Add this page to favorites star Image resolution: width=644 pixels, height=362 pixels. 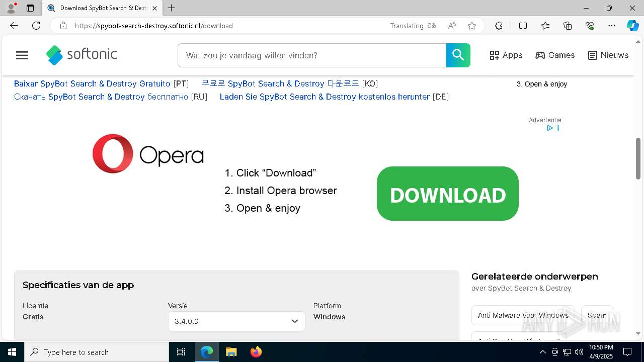[x=472, y=26]
